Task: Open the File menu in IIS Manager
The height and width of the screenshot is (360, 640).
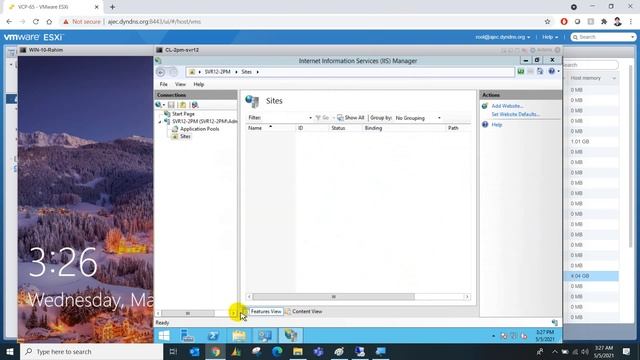Action: click(164, 84)
